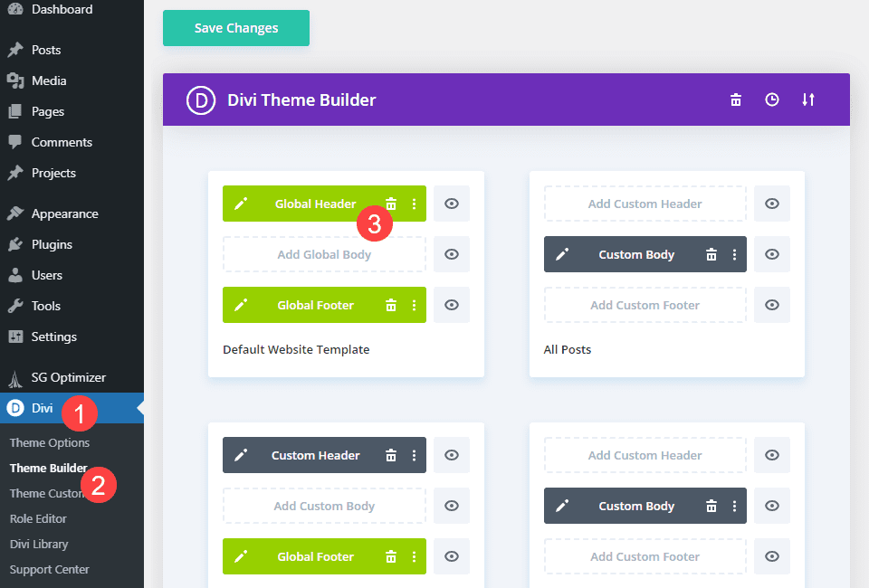The height and width of the screenshot is (588, 869).
Task: Click the Custom Header edit pencil icon
Action: (243, 455)
